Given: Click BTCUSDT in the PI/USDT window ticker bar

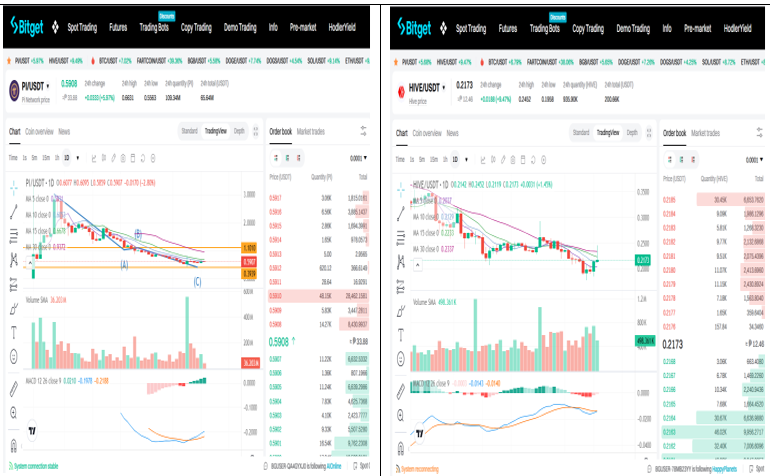Looking at the screenshot, I should click(108, 61).
